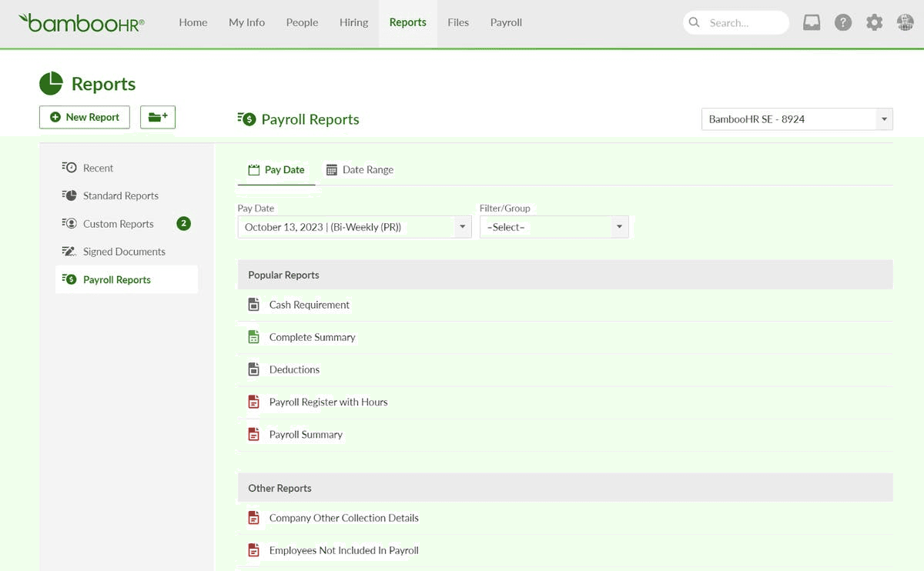This screenshot has width=924, height=571.
Task: Click the BambooHR logo
Action: pyautogui.click(x=81, y=22)
